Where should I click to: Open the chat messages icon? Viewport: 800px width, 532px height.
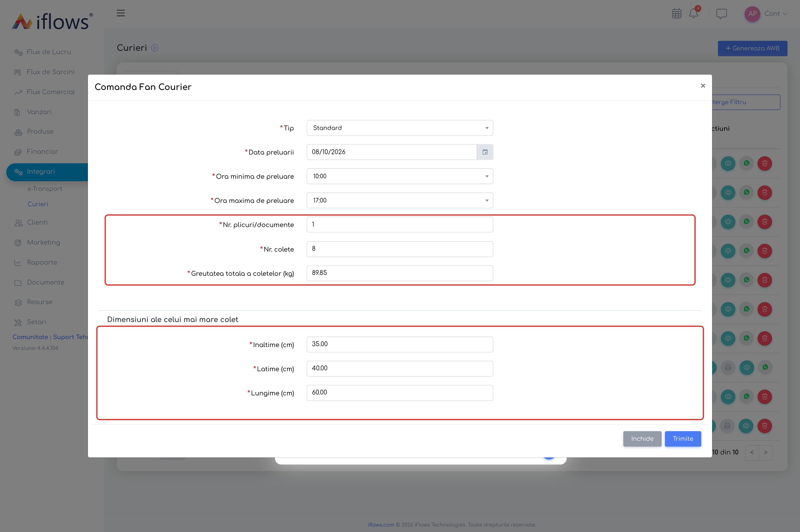pyautogui.click(x=721, y=14)
